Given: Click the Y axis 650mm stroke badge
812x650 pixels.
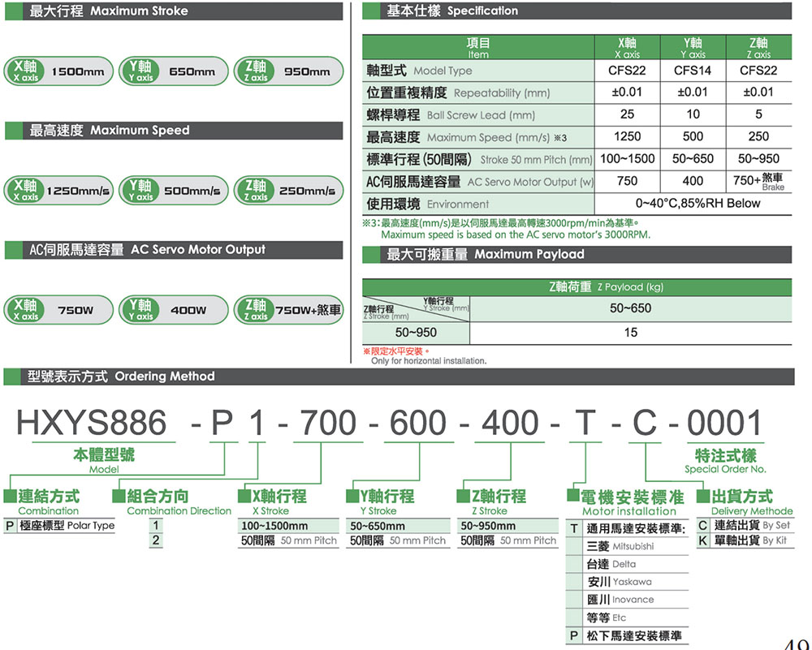Looking at the screenshot, I should pos(173,71).
